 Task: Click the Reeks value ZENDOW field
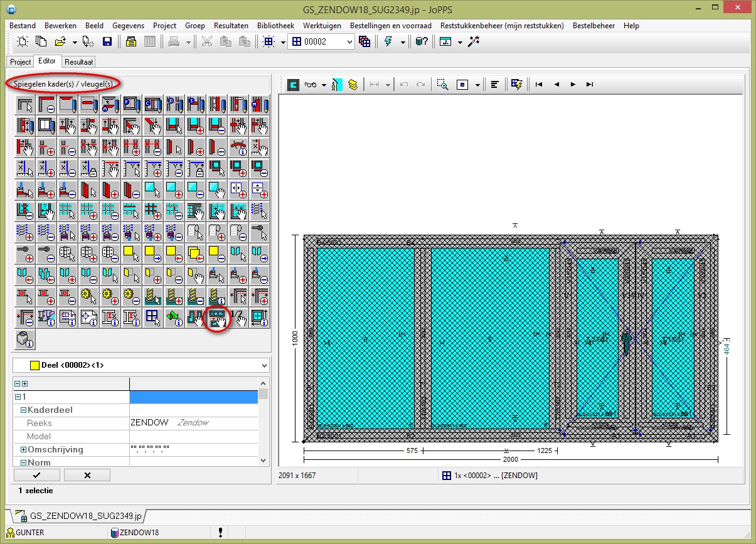coord(193,423)
